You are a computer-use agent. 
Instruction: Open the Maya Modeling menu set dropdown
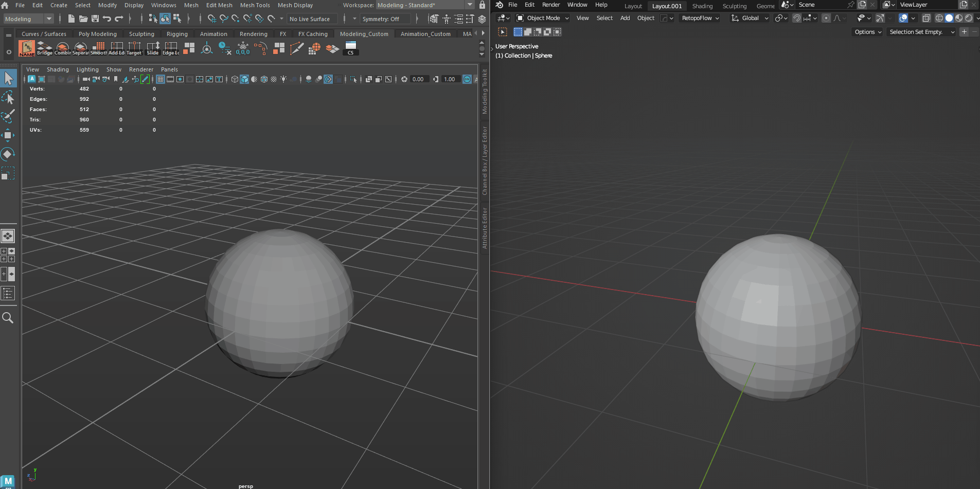coord(28,19)
